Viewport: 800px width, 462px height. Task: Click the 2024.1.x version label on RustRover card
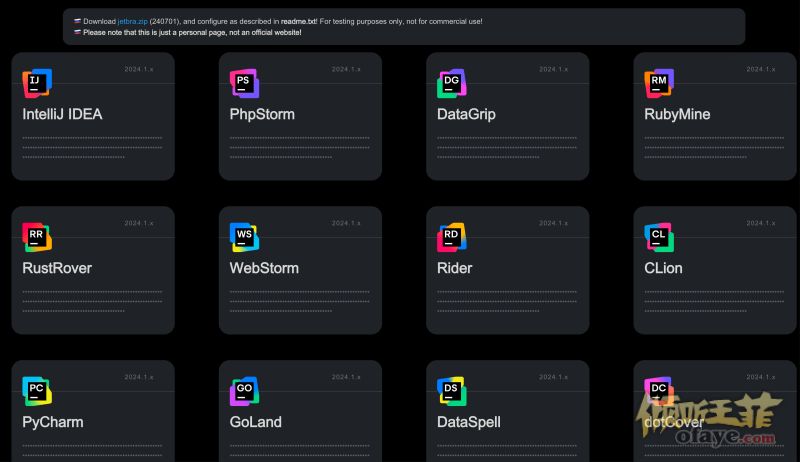pyautogui.click(x=139, y=223)
